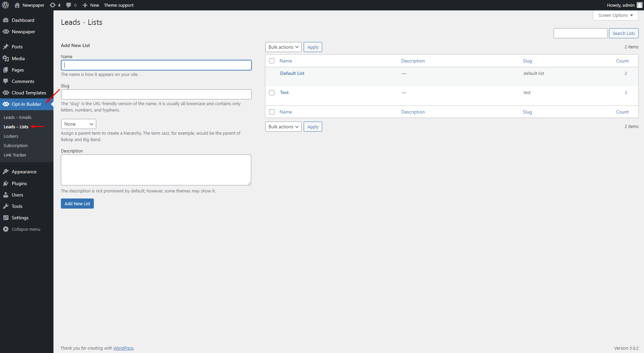Click the 'default-list' slug cell
644x353 pixels.
tap(534, 73)
